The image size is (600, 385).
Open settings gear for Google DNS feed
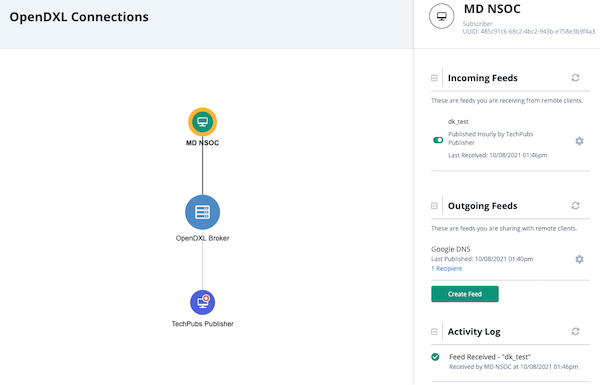[x=579, y=259]
